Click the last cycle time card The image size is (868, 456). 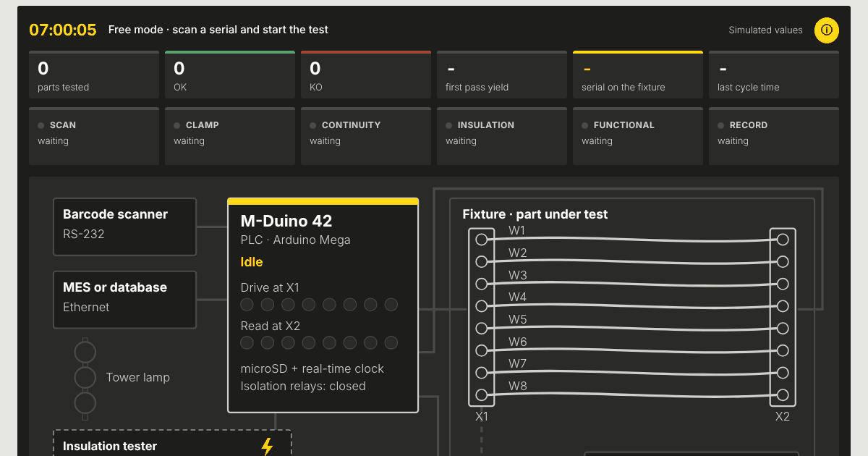(x=774, y=75)
